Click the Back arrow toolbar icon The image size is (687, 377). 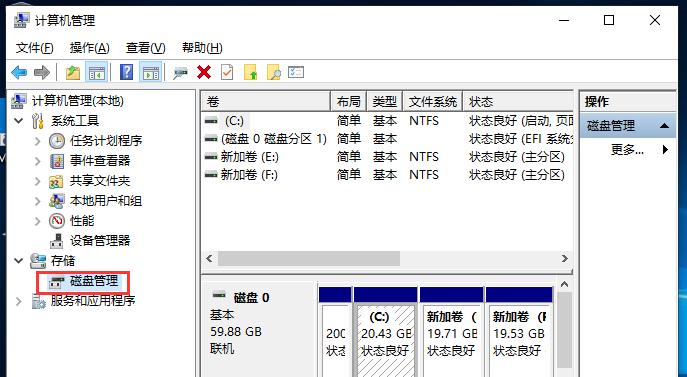coord(19,72)
